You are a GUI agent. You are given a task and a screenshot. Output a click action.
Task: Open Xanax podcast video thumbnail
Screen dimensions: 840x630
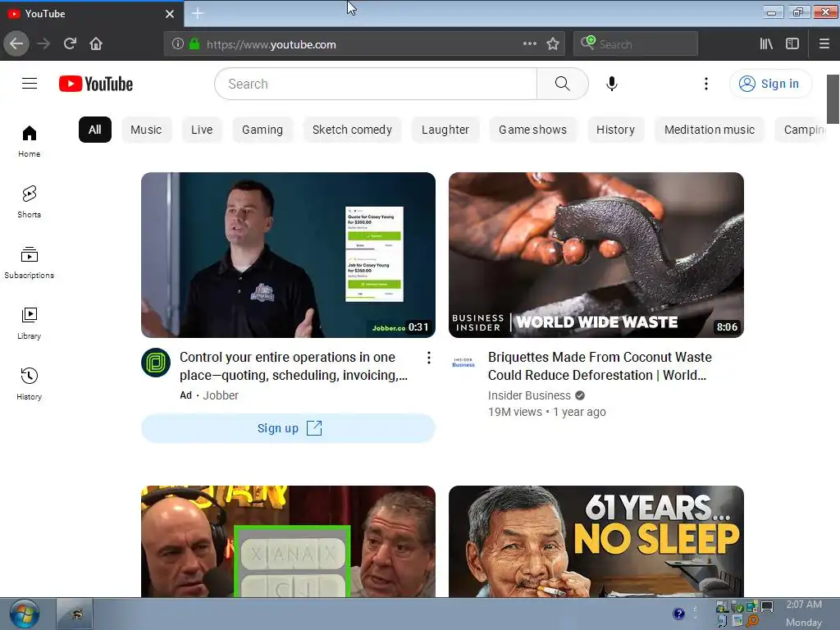click(x=288, y=541)
